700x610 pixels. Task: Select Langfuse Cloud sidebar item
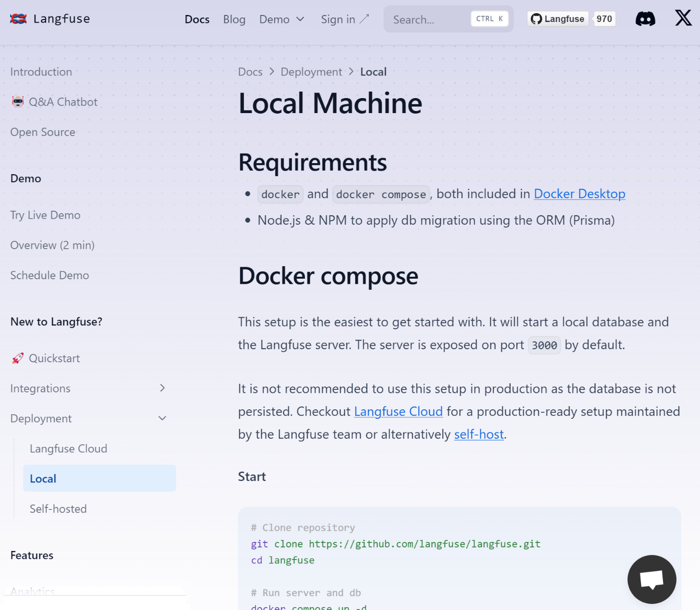pos(68,448)
